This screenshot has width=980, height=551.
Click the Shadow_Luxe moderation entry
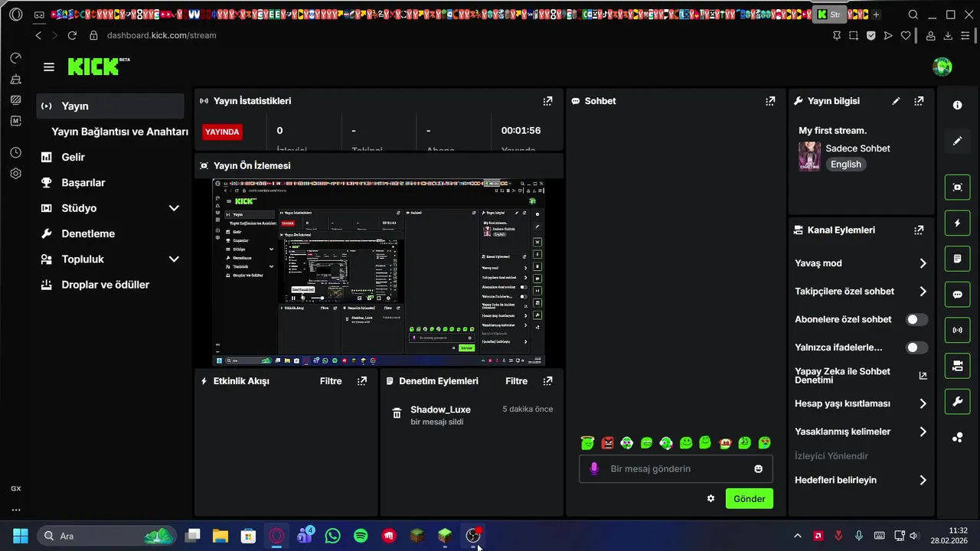472,415
